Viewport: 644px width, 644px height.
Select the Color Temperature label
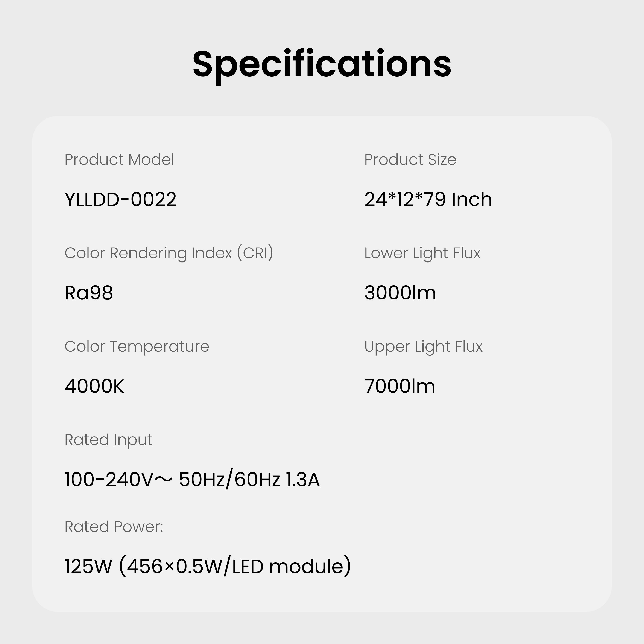[x=137, y=346]
